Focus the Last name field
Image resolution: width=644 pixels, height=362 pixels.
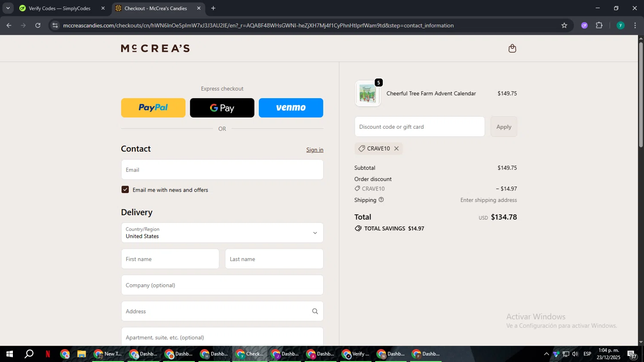(274, 259)
